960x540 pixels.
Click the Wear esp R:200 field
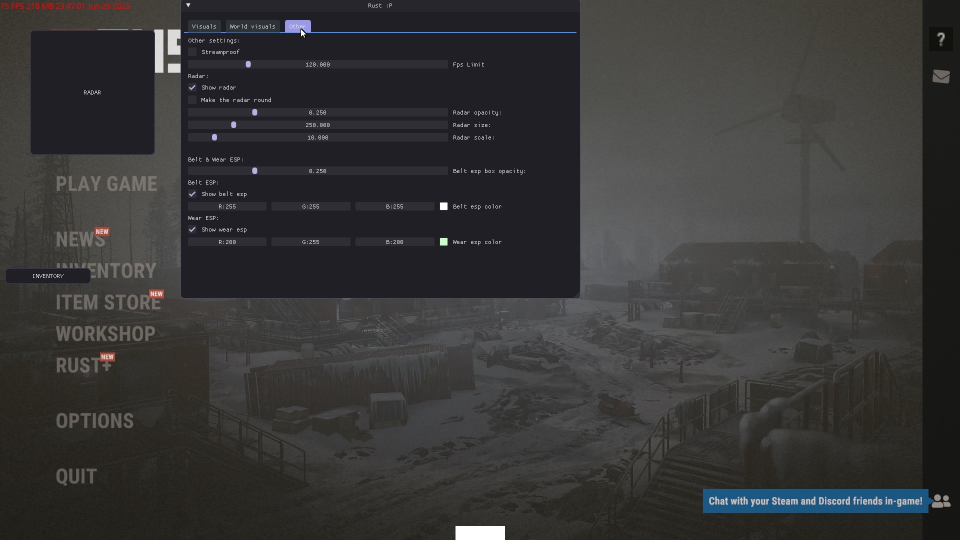pos(227,242)
